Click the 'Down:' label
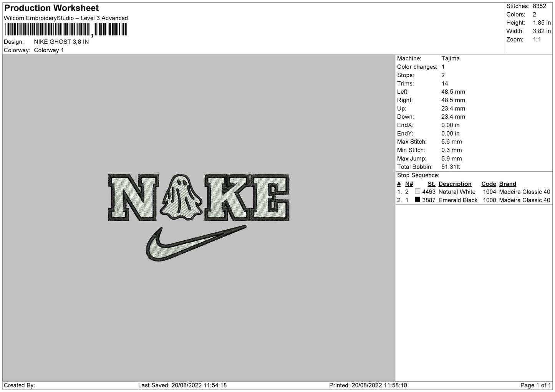 point(405,117)
